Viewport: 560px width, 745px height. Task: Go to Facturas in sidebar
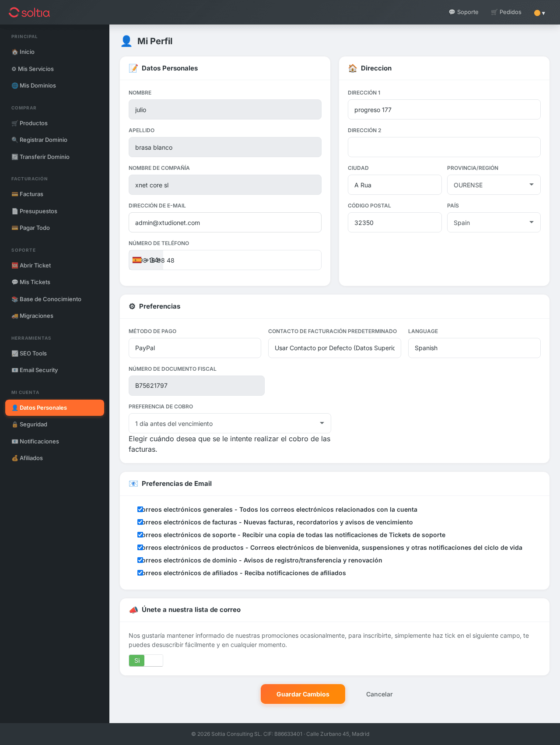(31, 194)
